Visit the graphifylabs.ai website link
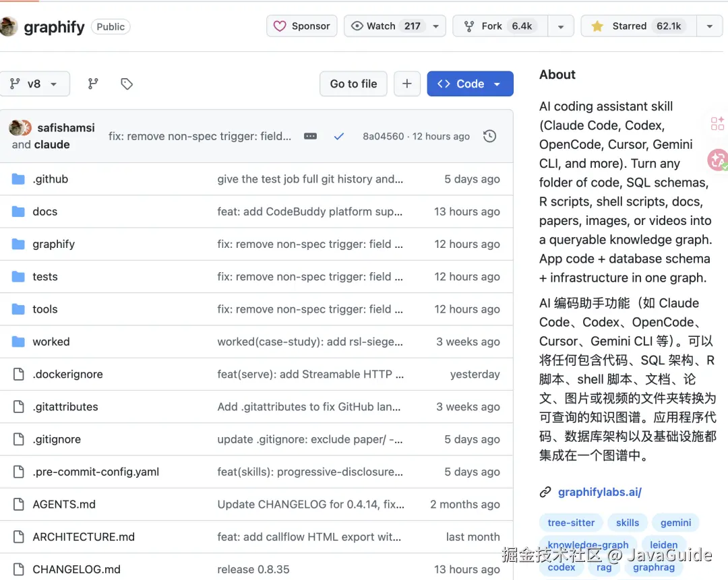728x580 pixels. (x=599, y=492)
